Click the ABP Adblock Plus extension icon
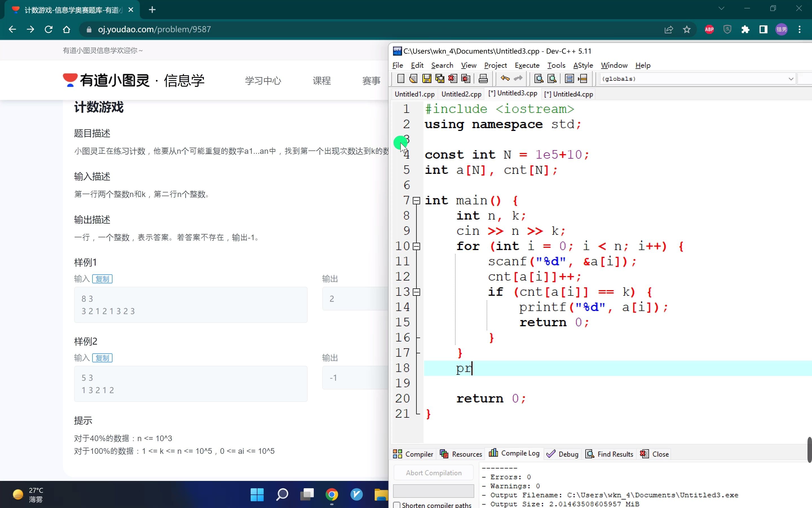Screen dimensions: 812x508 coord(709,30)
